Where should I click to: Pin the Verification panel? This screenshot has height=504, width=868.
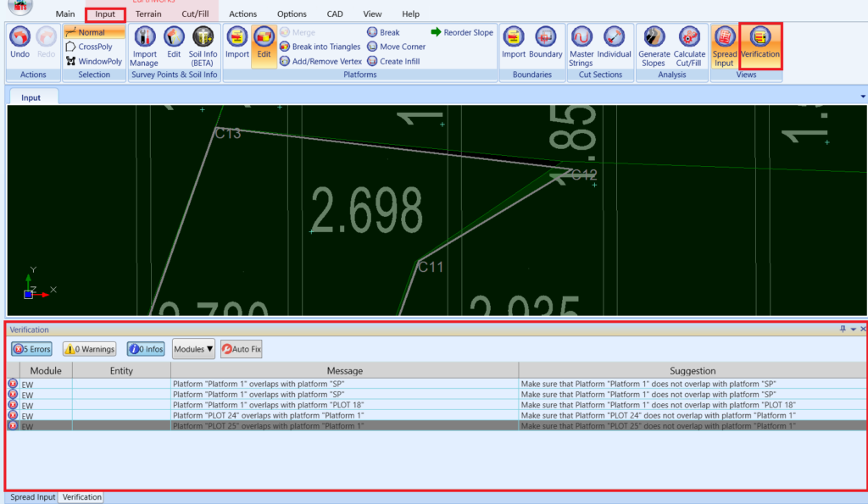pos(843,330)
